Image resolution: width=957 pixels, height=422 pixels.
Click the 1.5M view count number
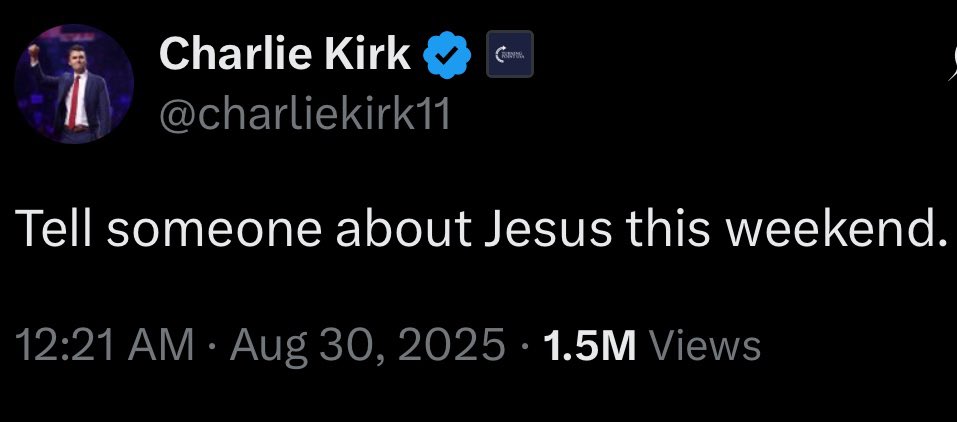click(589, 346)
